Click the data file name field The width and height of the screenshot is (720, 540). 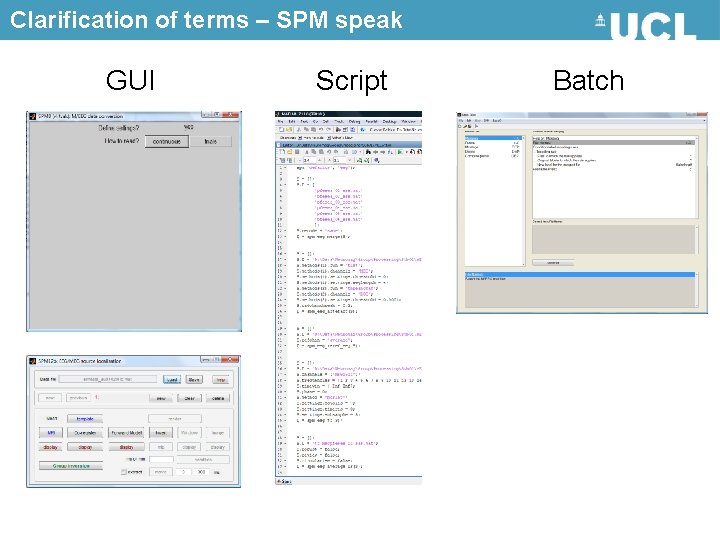[x=108, y=379]
